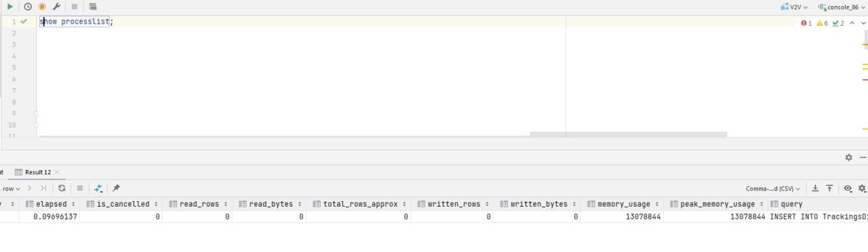
Task: Open the V2V schema dropdown
Action: [794, 7]
